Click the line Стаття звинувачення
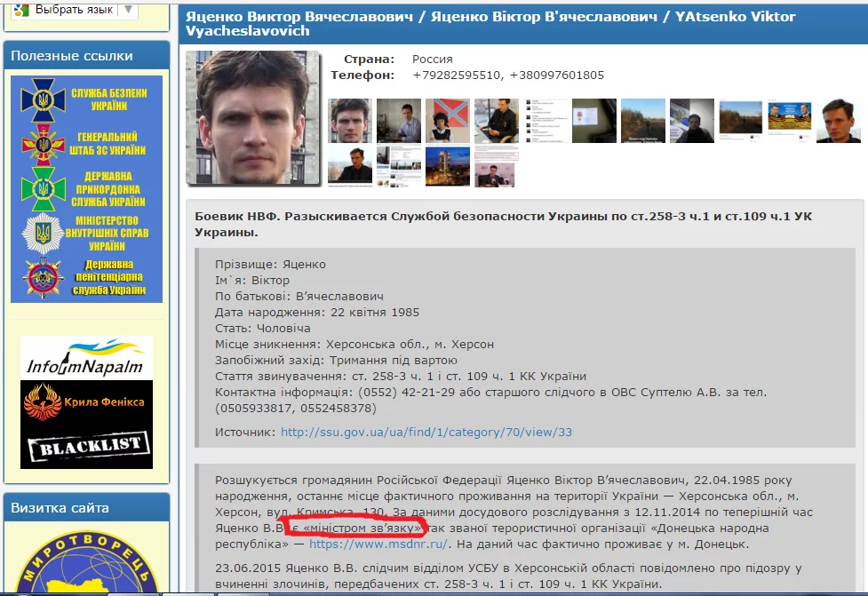The image size is (868, 596). pos(400,377)
